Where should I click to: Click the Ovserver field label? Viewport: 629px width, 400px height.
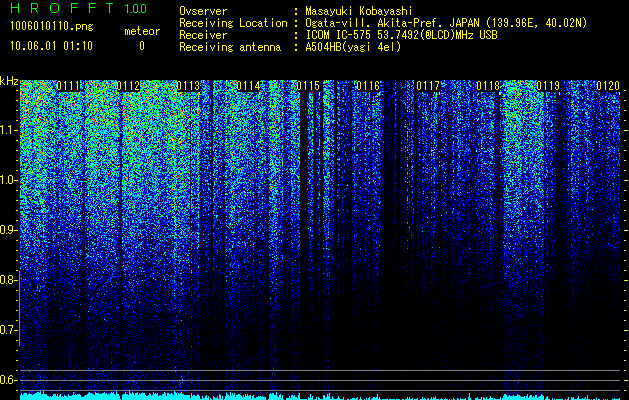click(203, 11)
